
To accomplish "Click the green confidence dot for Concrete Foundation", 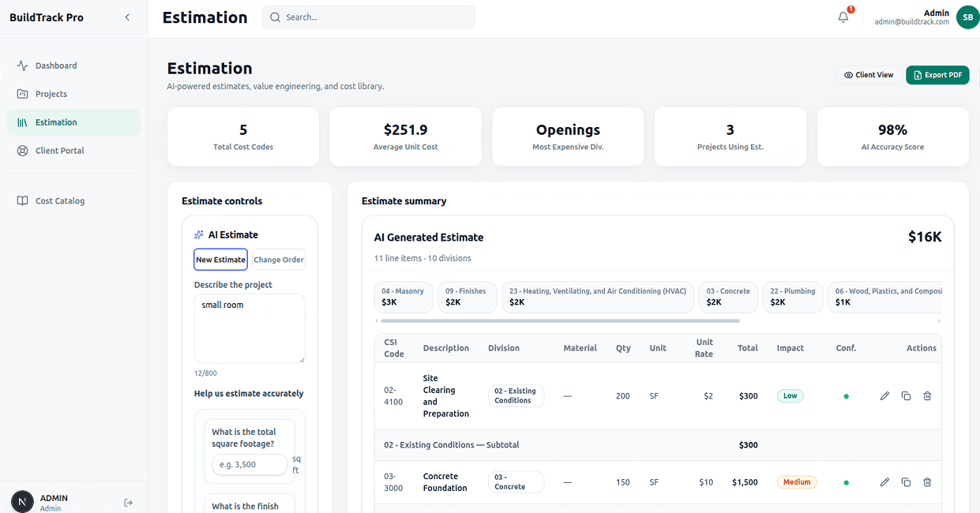I will point(847,482).
